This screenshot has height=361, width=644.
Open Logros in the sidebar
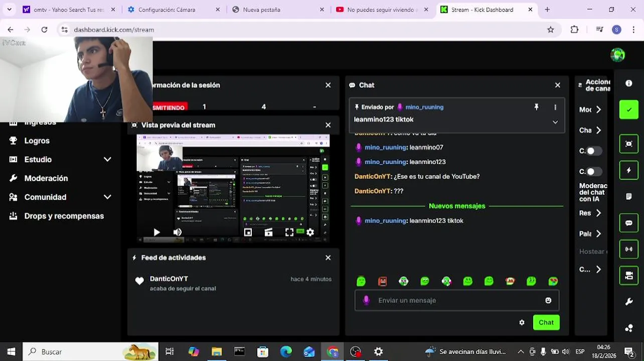37,141
